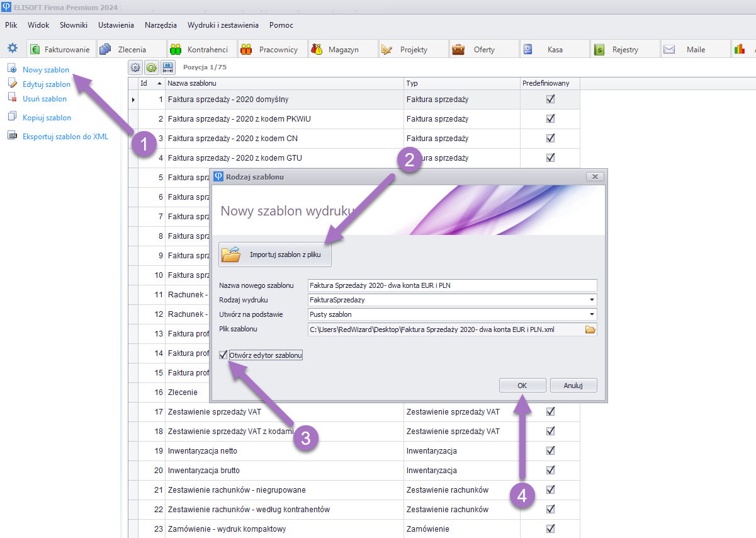
Task: Click the Usuń szablon delete icon
Action: click(x=12, y=98)
